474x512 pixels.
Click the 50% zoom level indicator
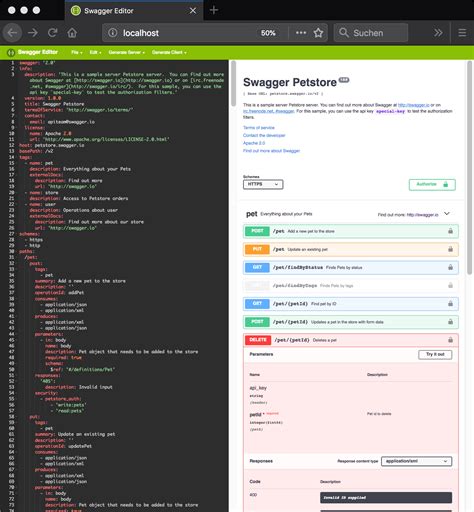click(268, 33)
